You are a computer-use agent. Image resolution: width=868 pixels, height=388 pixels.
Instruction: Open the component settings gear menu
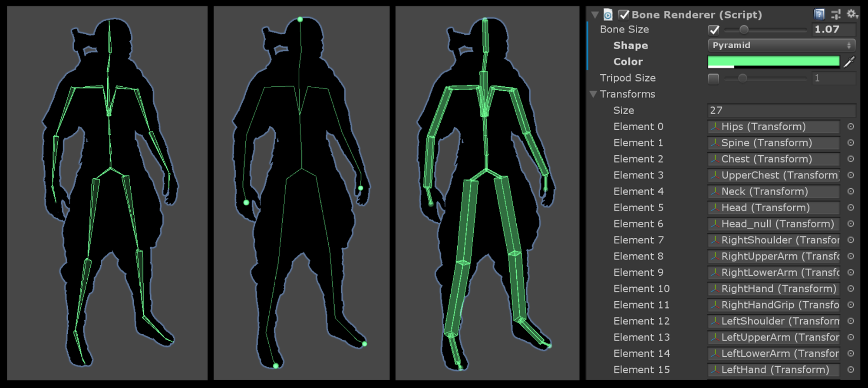coord(852,14)
